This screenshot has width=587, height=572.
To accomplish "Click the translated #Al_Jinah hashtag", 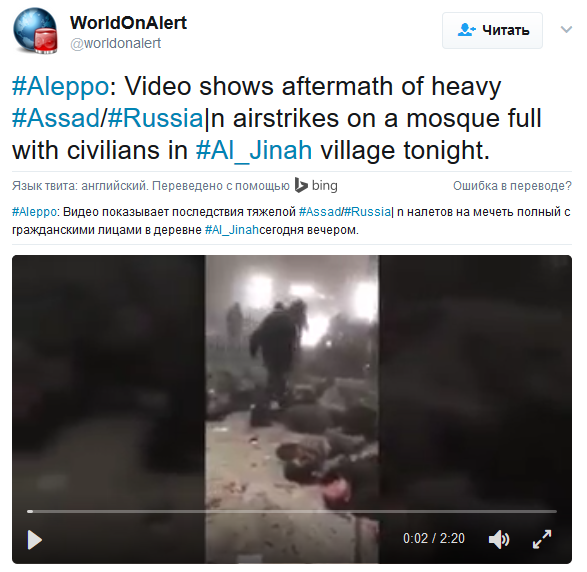I will [232, 230].
